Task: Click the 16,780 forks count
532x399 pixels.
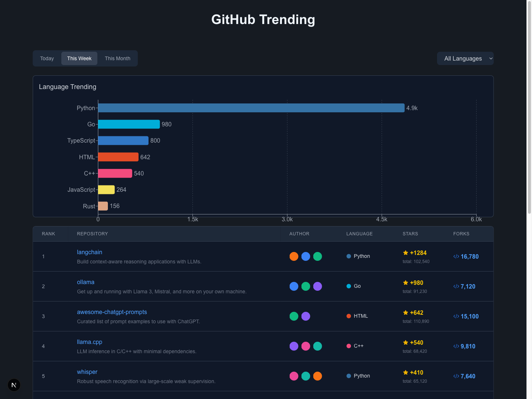Action: [x=470, y=256]
